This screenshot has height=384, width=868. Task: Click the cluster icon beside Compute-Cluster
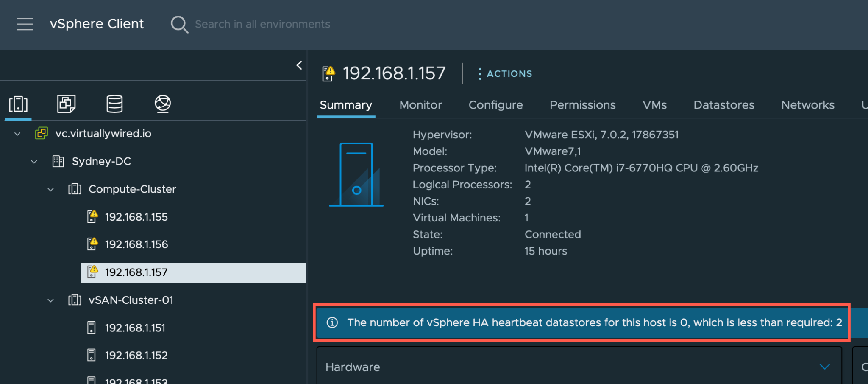75,189
